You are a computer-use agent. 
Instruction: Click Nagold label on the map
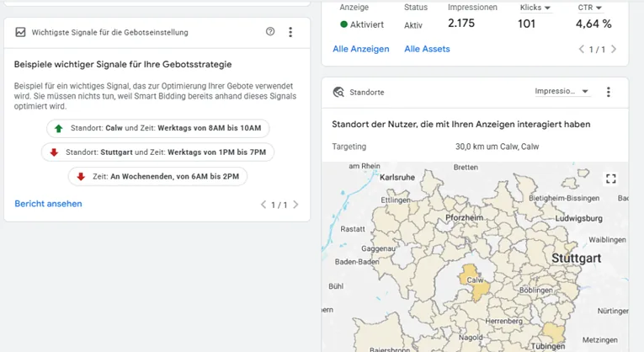(471, 337)
